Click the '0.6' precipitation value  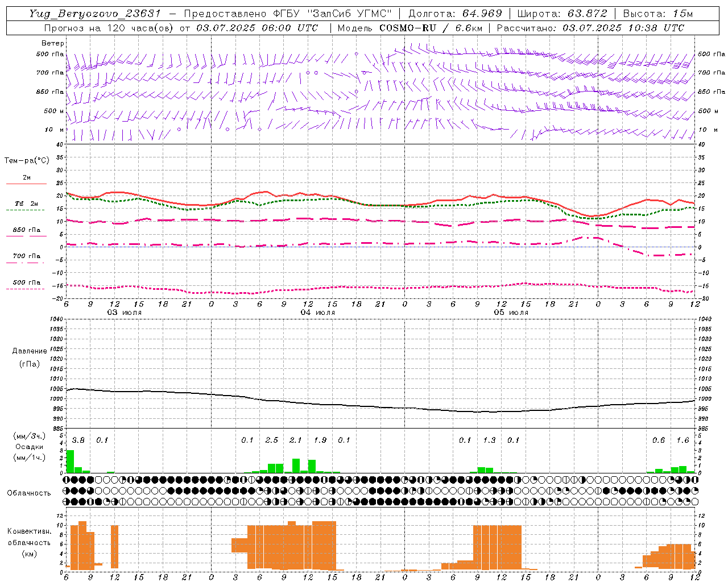point(658,440)
